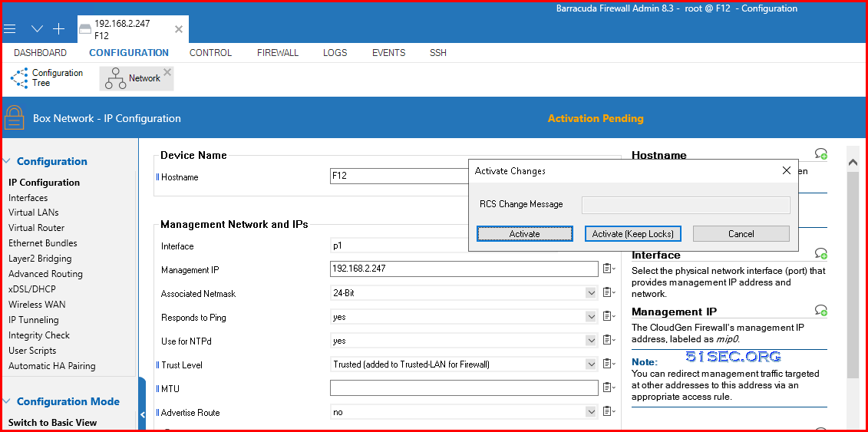Click the Activate button

coord(525,233)
